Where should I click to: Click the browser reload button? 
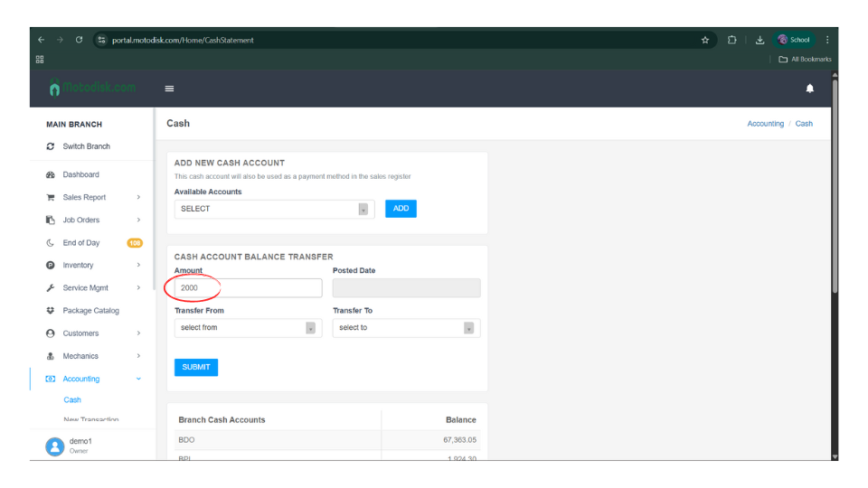click(80, 40)
